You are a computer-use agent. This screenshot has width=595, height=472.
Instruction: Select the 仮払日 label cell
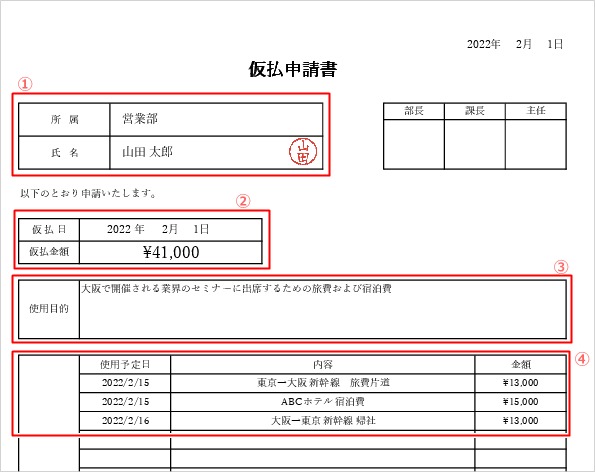(x=49, y=230)
